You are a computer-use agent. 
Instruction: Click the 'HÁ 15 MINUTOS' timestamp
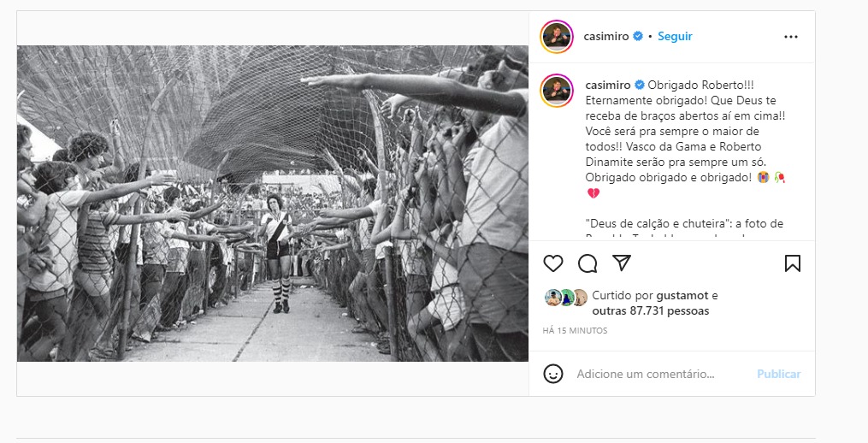(x=575, y=330)
